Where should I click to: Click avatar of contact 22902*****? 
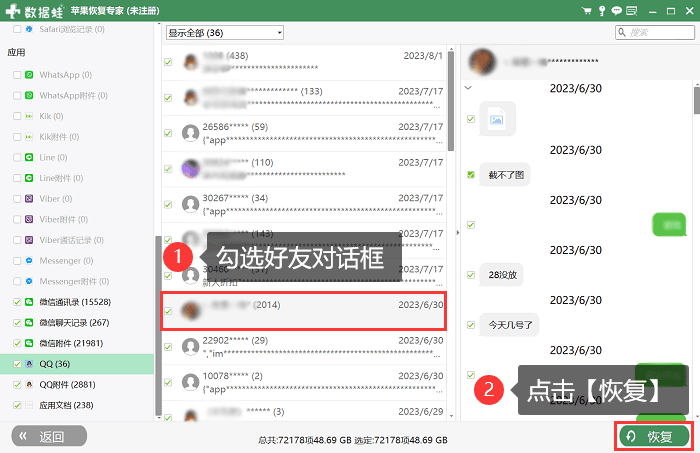(191, 347)
